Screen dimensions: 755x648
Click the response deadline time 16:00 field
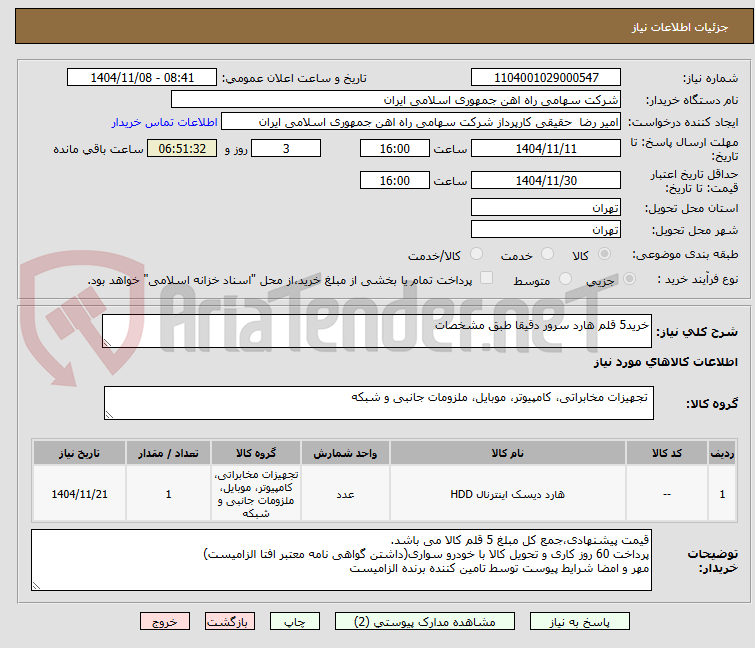tap(395, 148)
